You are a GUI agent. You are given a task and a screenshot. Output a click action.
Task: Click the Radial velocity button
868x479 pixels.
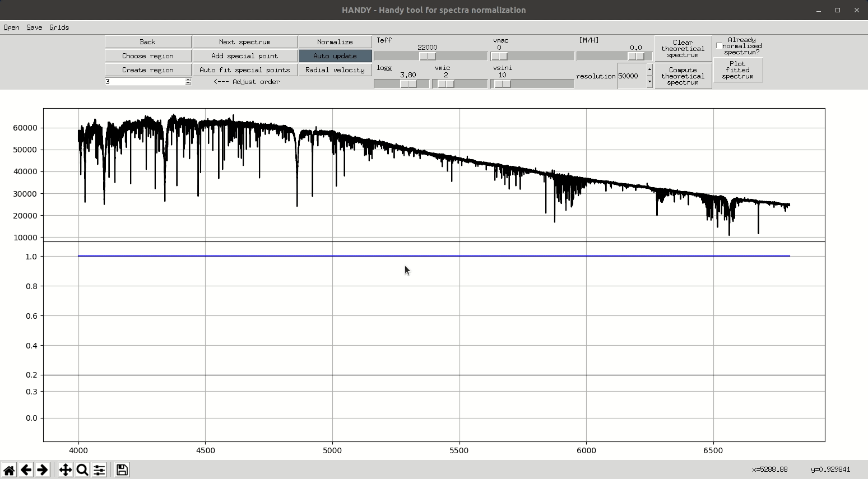[335, 70]
